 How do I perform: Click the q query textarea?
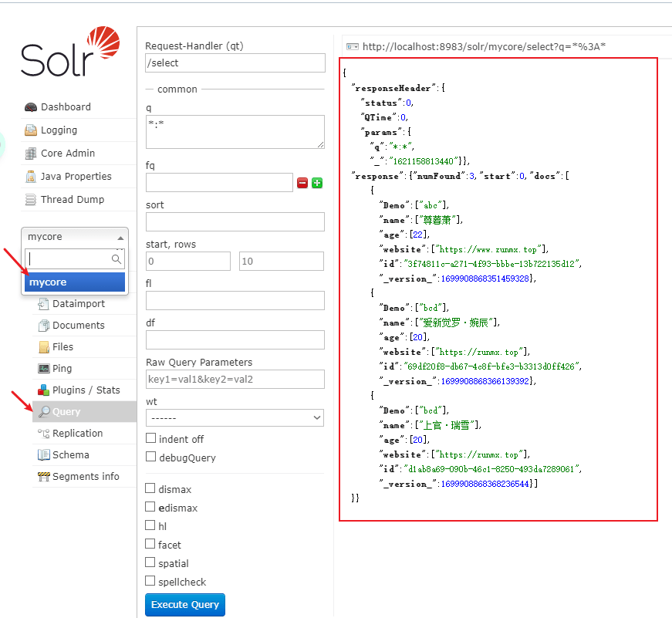click(x=235, y=132)
